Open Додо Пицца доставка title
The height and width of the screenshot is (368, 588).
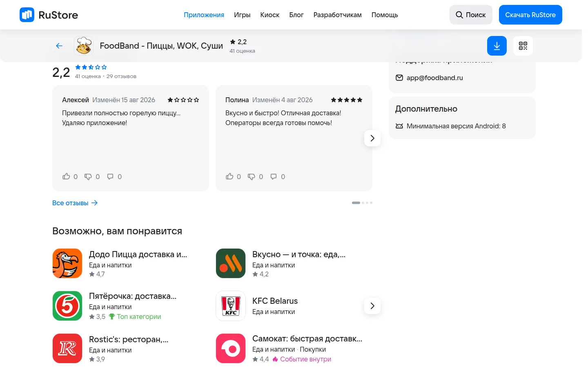[138, 254]
